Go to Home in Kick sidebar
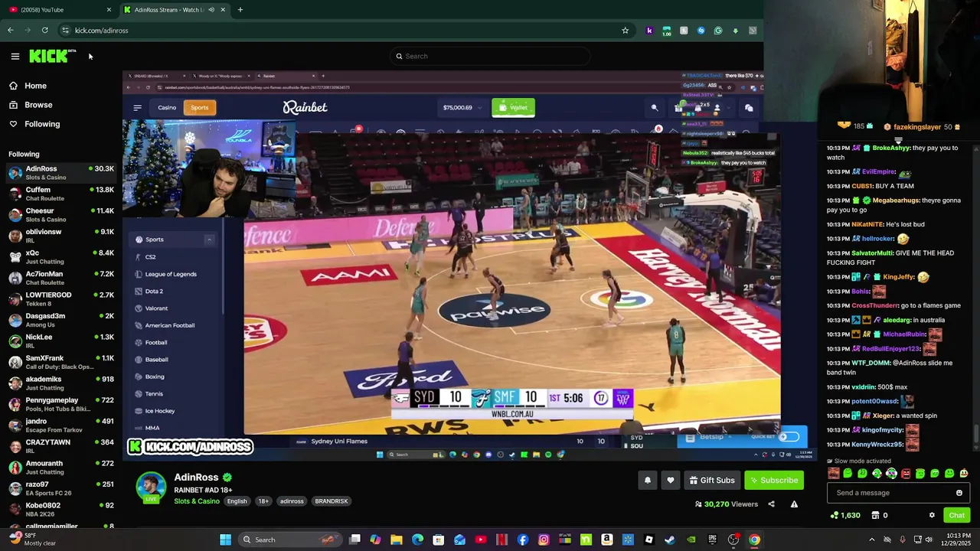This screenshot has height=551, width=980. (x=28, y=86)
